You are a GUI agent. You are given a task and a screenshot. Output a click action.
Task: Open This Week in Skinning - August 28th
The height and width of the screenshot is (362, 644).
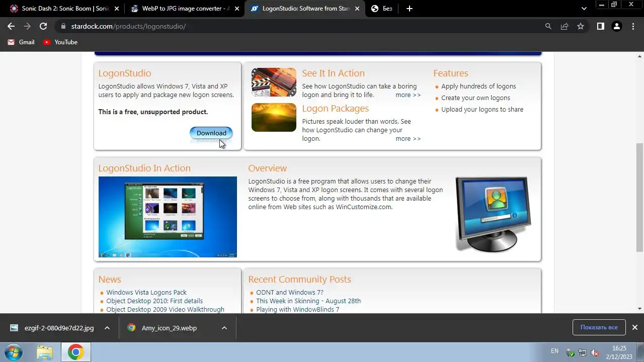pos(308,301)
